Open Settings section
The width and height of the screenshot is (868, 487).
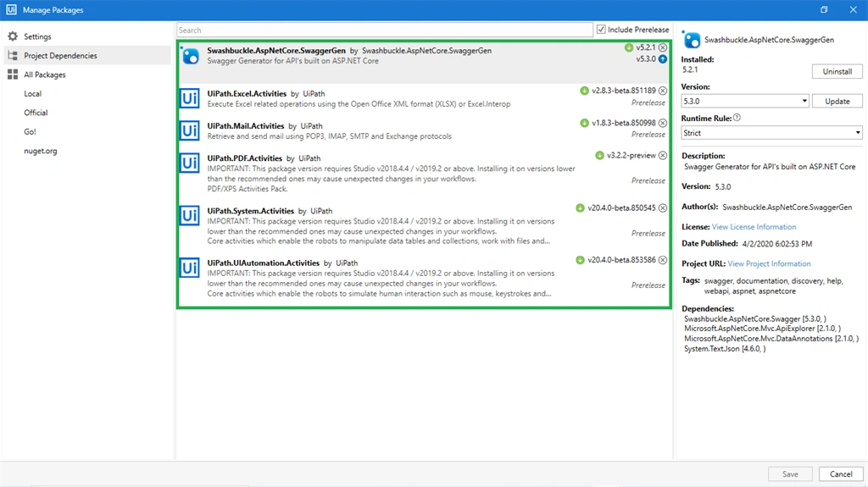pos(37,36)
